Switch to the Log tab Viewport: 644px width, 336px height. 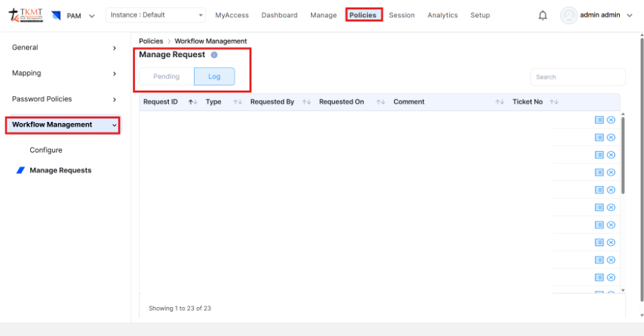pos(215,76)
